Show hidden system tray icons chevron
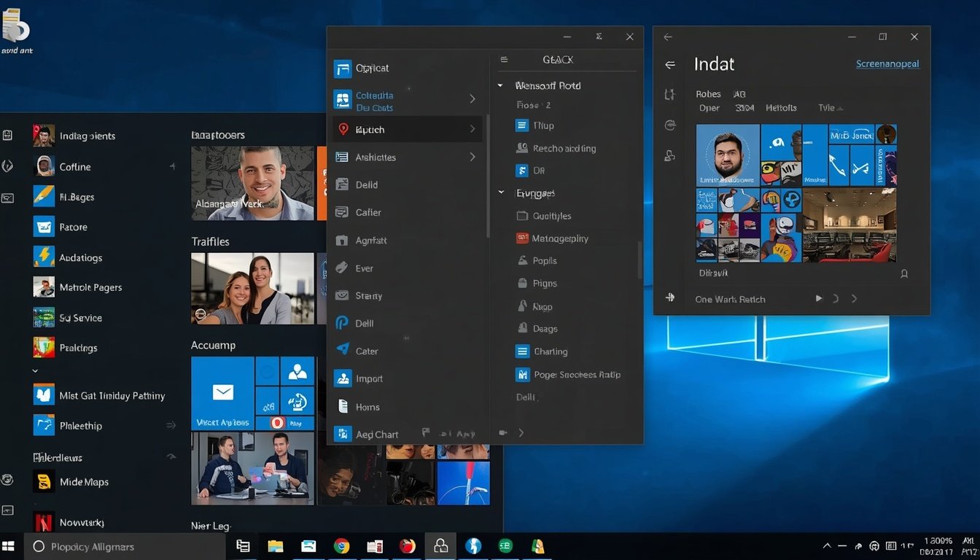The width and height of the screenshot is (980, 560). click(827, 545)
